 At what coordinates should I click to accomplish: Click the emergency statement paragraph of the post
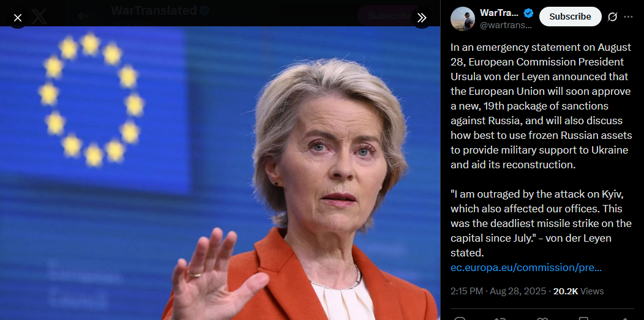(541, 106)
